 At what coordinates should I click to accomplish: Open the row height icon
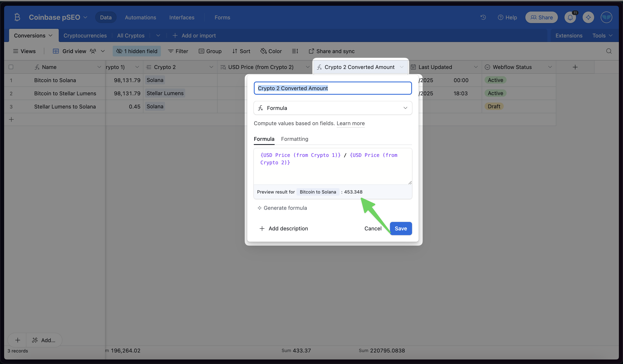295,51
